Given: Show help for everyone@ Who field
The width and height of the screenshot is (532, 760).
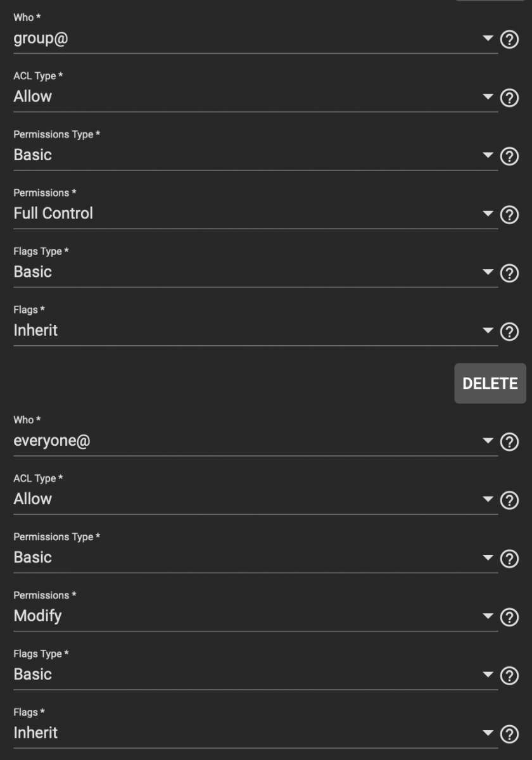Looking at the screenshot, I should click(509, 442).
